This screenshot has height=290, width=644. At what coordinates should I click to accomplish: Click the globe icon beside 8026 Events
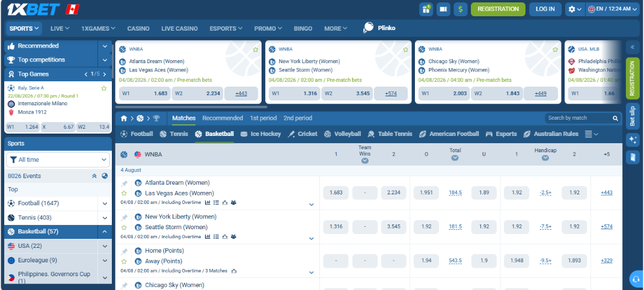tap(104, 176)
